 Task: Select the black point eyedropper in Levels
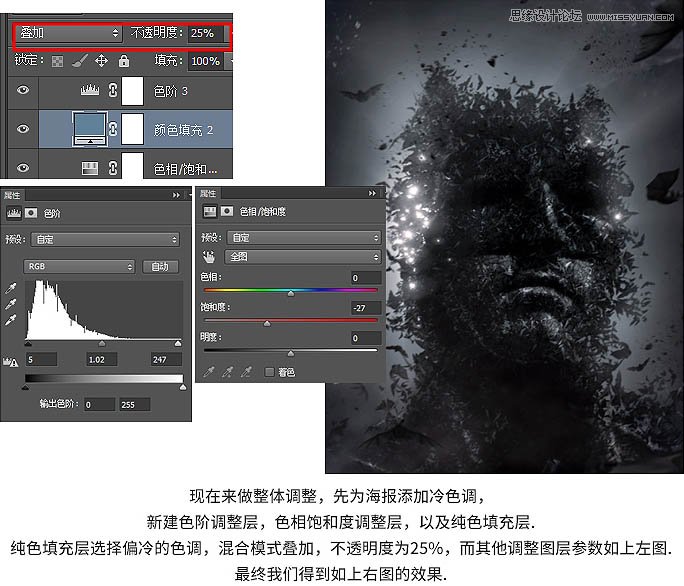(x=10, y=288)
